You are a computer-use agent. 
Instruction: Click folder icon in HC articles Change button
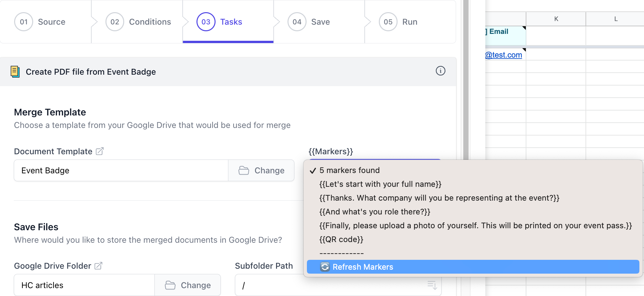(x=170, y=285)
